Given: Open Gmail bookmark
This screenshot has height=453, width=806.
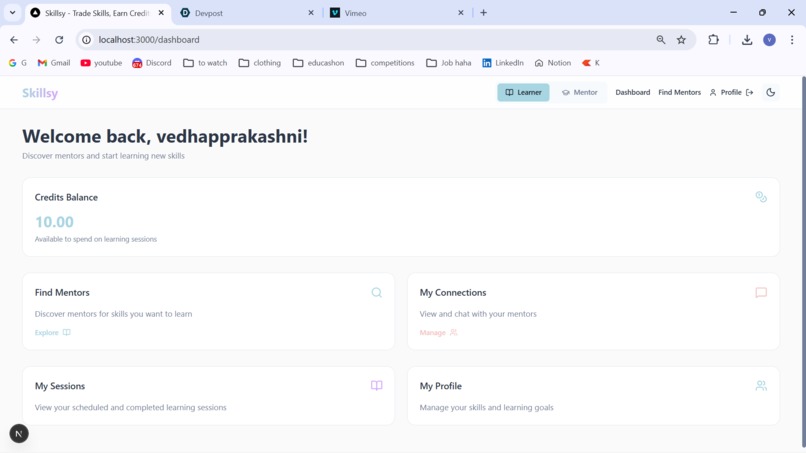Looking at the screenshot, I should click(x=53, y=63).
